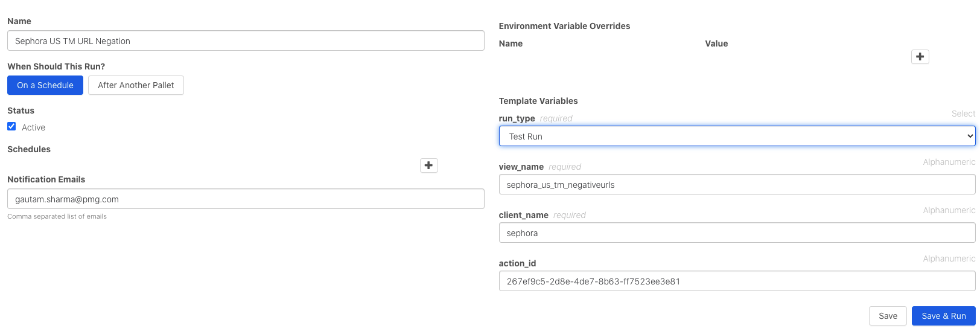Add a new schedule with plus icon
980x334 pixels.
[x=429, y=165]
